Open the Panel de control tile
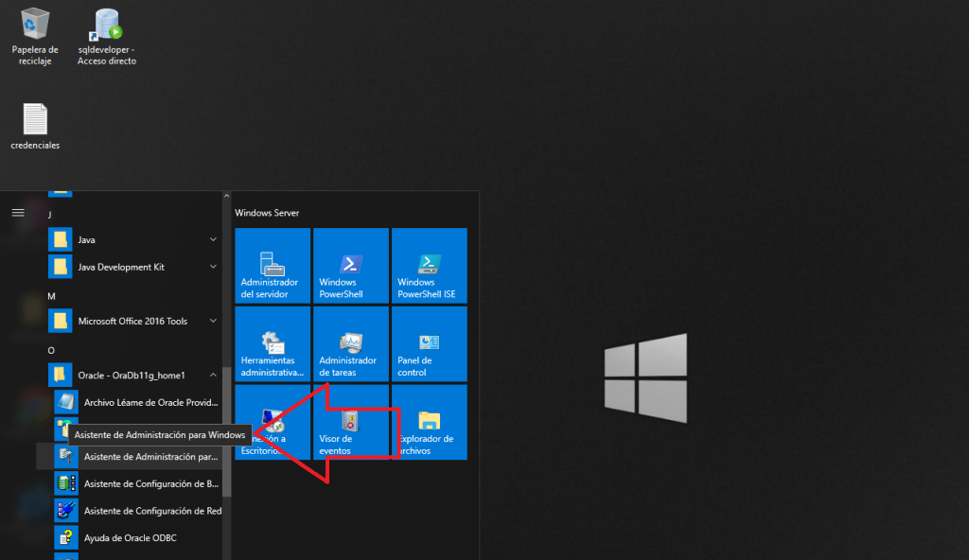This screenshot has width=969, height=560. [430, 344]
